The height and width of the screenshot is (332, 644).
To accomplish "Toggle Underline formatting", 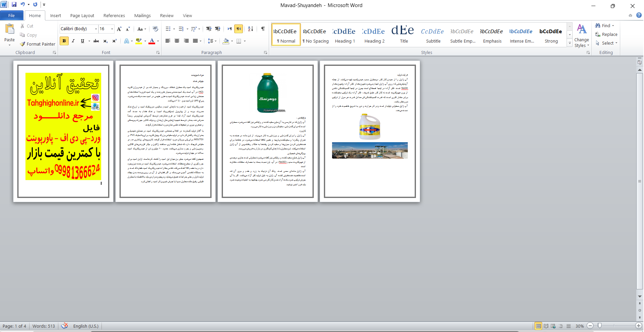I will 82,41.
